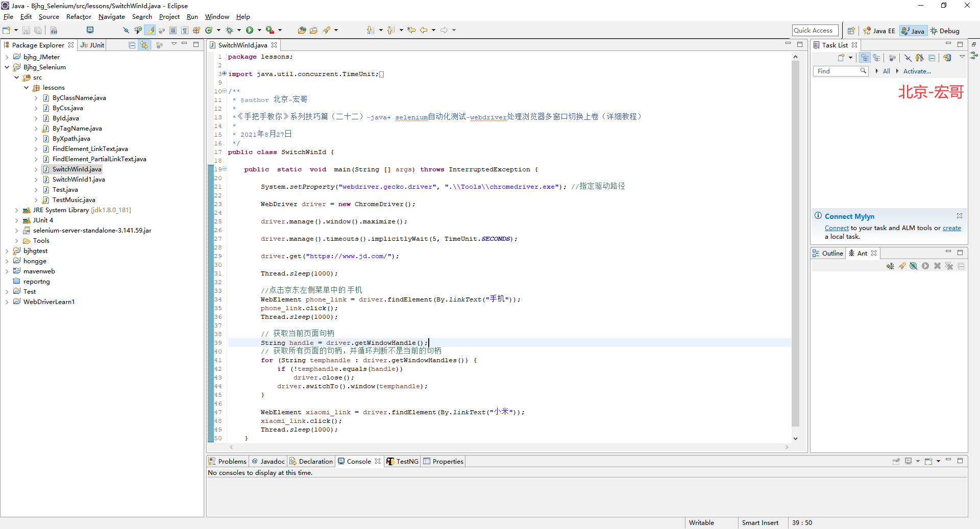Click the Search flashlight toolbar icon
This screenshot has height=529, width=980.
(x=327, y=31)
